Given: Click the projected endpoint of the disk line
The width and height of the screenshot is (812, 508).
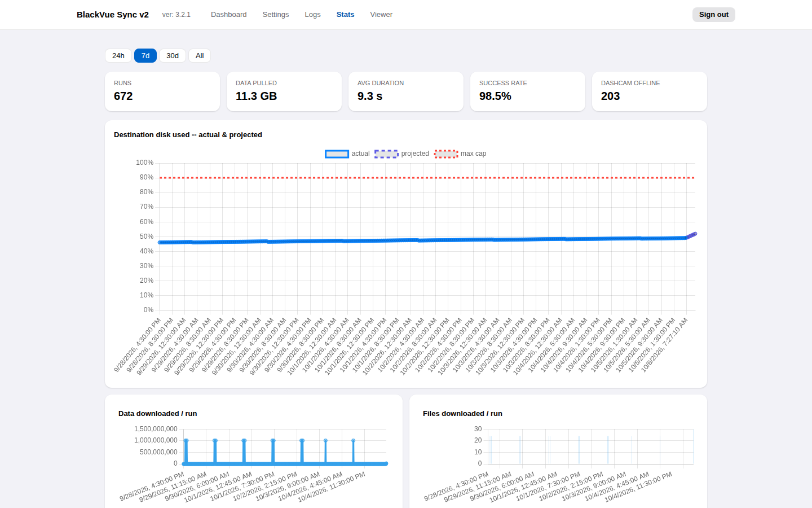Looking at the screenshot, I should coord(695,234).
